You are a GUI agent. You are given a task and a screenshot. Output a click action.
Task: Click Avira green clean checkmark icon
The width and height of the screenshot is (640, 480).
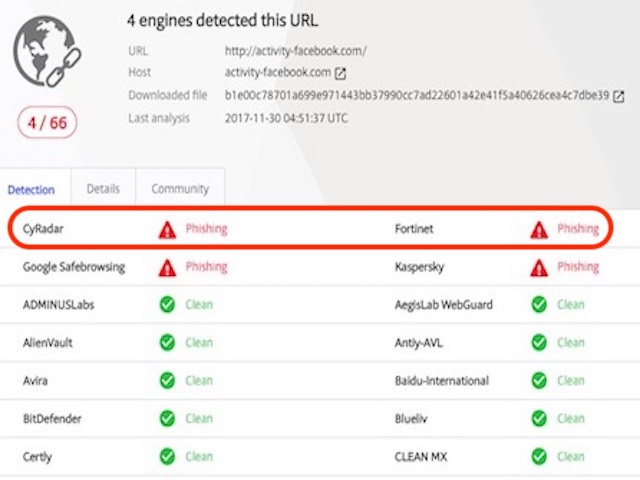pyautogui.click(x=167, y=380)
